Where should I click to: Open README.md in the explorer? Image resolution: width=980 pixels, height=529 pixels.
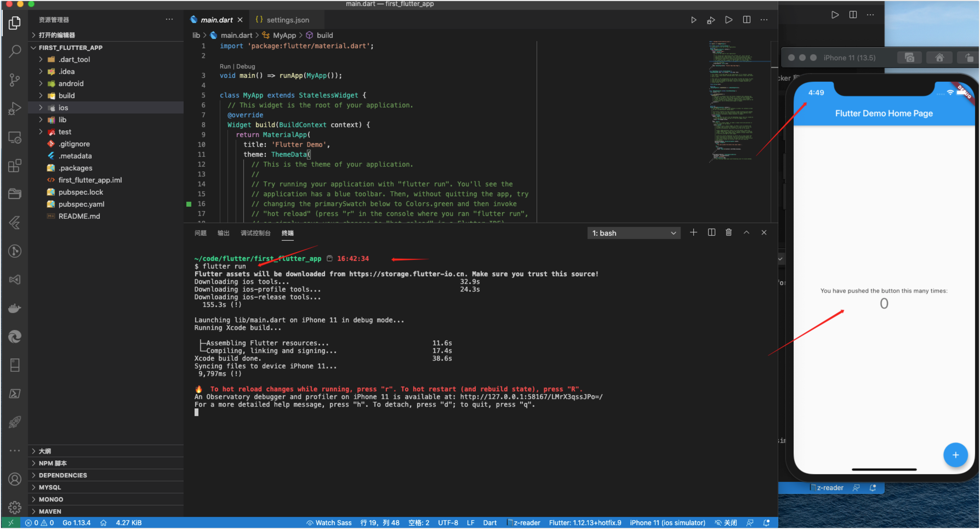click(106, 216)
